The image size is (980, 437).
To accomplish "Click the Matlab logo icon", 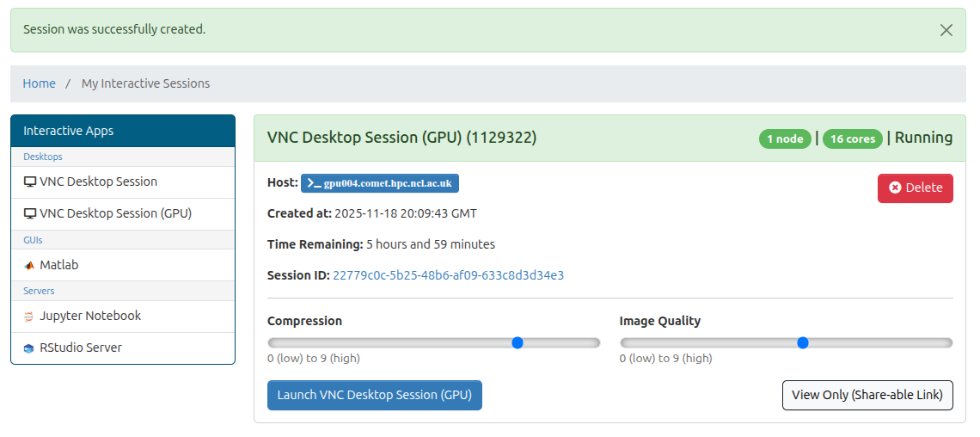I will pos(30,266).
